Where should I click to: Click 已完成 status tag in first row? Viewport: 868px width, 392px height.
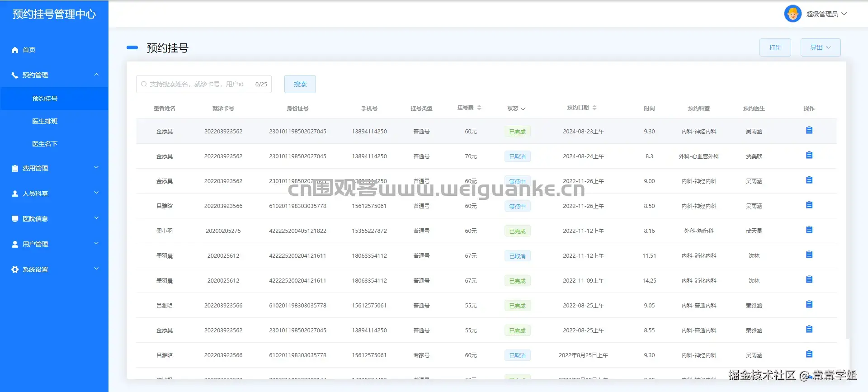[517, 132]
